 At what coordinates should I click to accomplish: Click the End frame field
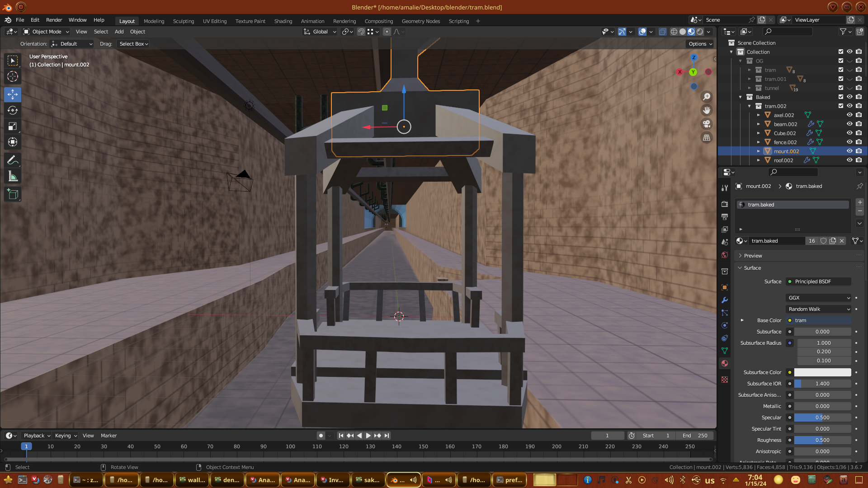click(695, 436)
